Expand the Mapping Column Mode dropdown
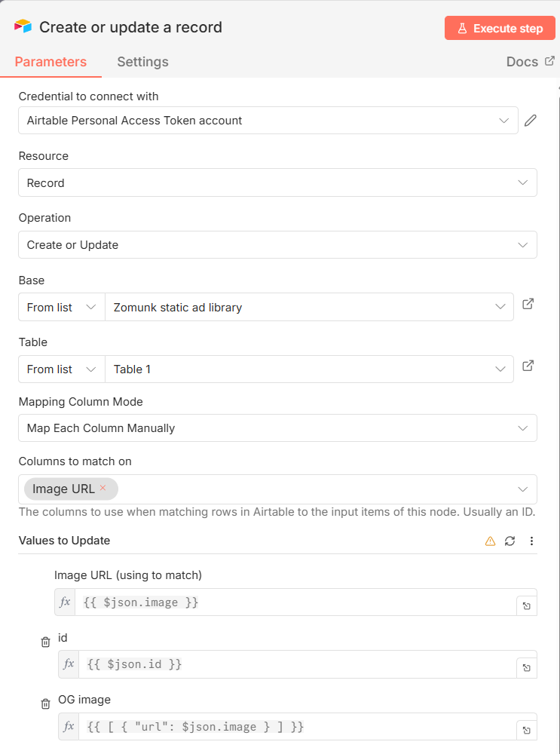The width and height of the screenshot is (560, 754). click(277, 428)
